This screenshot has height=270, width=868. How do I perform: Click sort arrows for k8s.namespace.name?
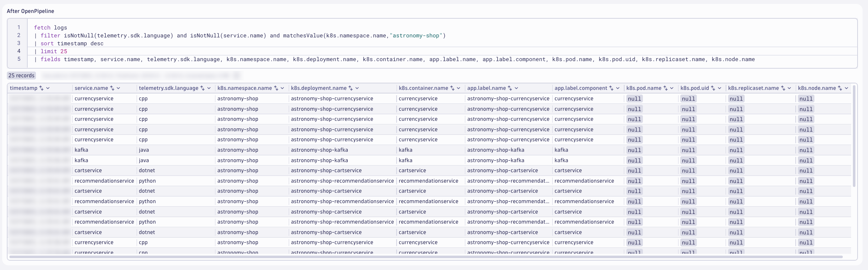(x=276, y=88)
